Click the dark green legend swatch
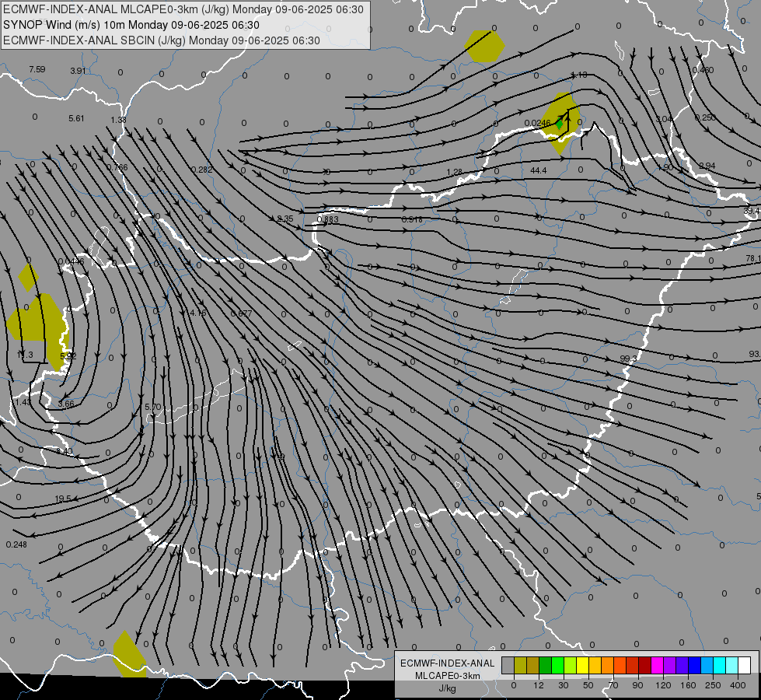Viewport: 761px width, 700px height. click(545, 666)
